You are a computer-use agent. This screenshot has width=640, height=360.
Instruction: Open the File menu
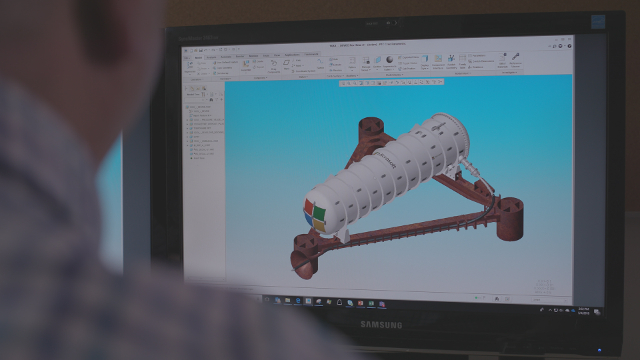click(187, 58)
